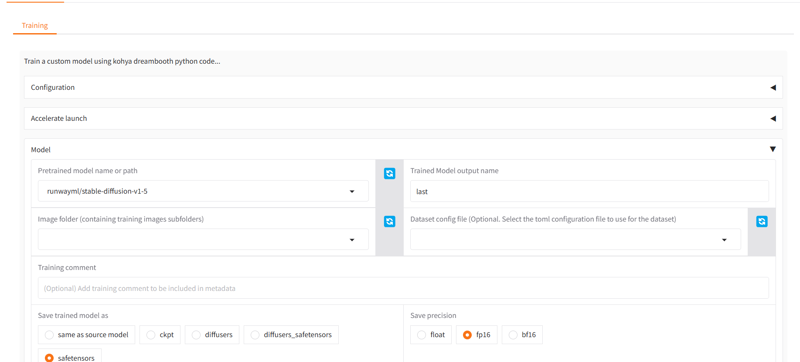
Task: Click refresh icon beside Pretrained model path
Action: (389, 174)
